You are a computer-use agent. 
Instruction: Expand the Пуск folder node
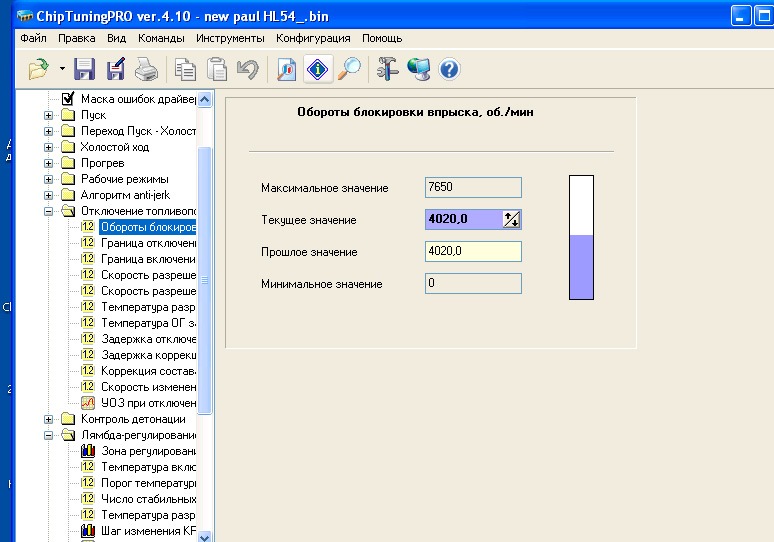[x=48, y=116]
